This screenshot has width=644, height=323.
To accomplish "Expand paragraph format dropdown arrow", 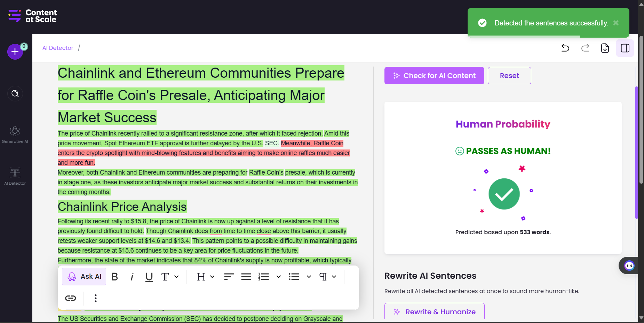I will coord(334,277).
